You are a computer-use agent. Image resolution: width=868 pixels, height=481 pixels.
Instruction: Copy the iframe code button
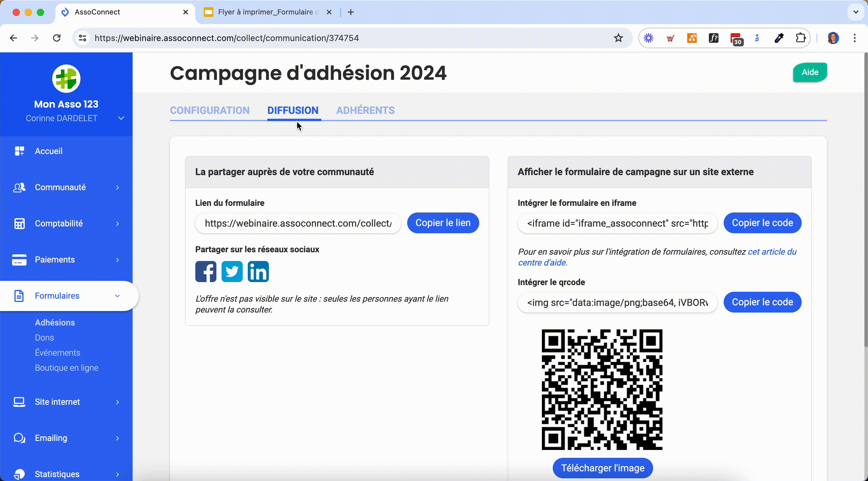[762, 223]
